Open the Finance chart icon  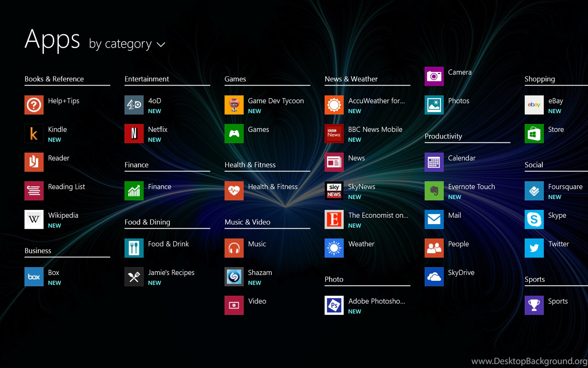click(134, 191)
